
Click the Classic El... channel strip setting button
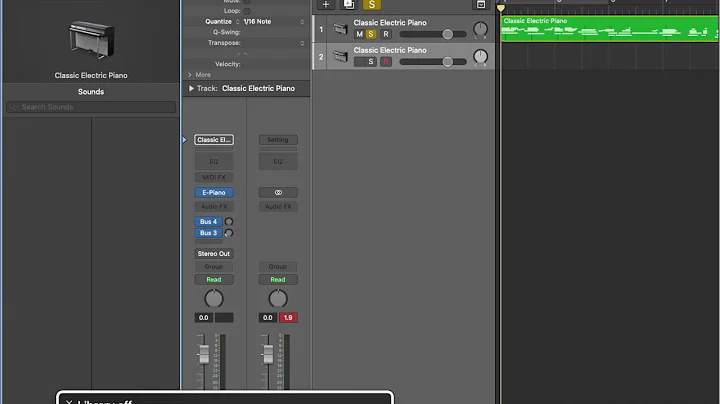214,140
